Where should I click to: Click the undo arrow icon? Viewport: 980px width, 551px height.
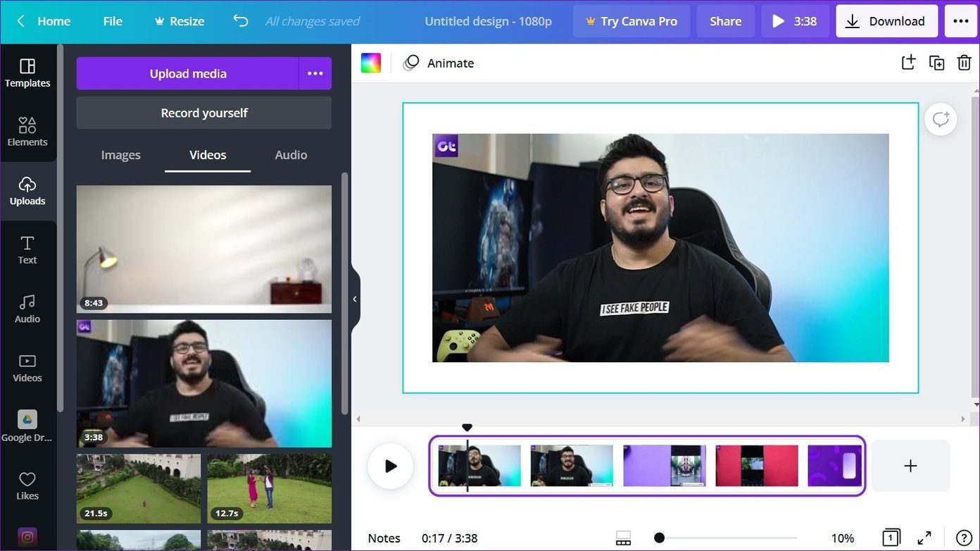click(241, 21)
